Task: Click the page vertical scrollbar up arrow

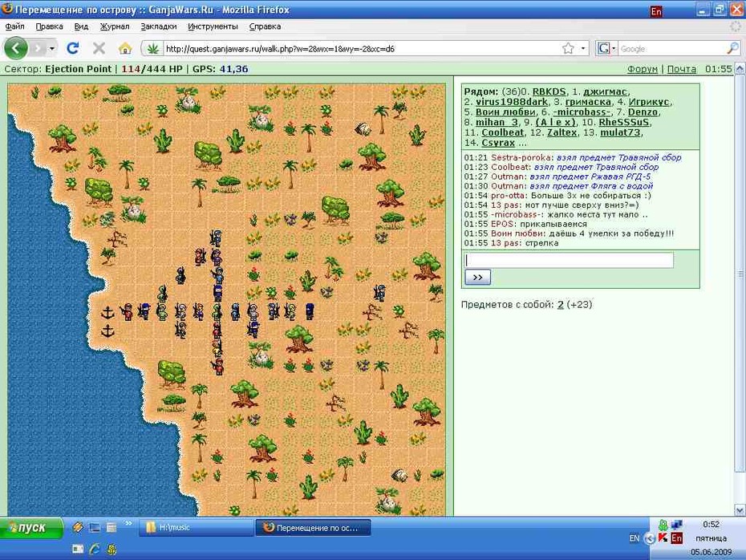Action: pos(740,69)
